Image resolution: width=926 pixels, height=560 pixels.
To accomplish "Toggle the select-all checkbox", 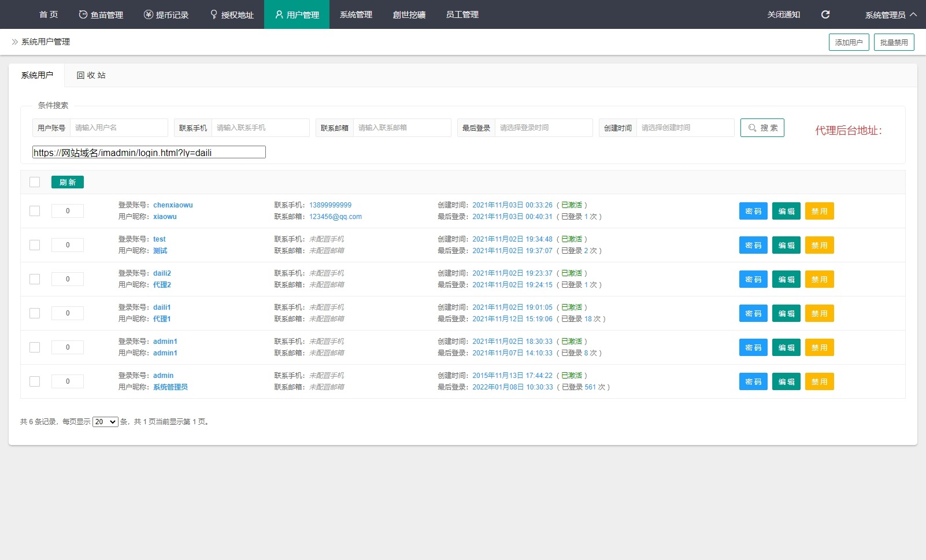I will [35, 182].
